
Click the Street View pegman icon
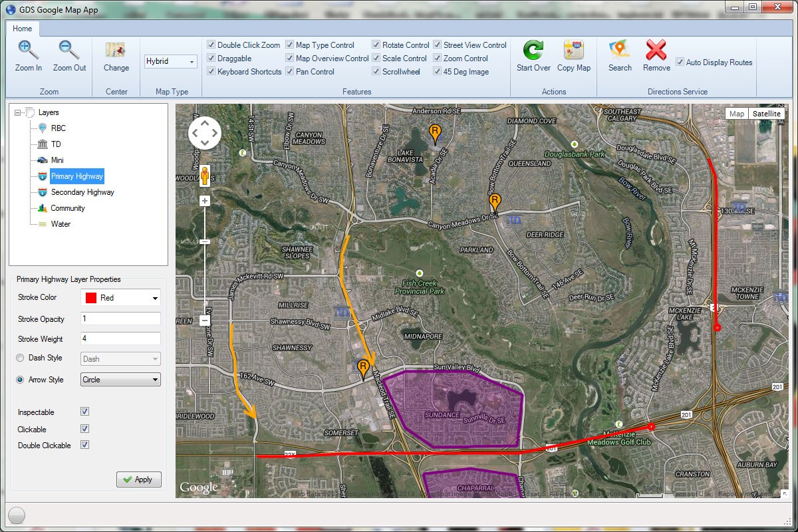(205, 175)
